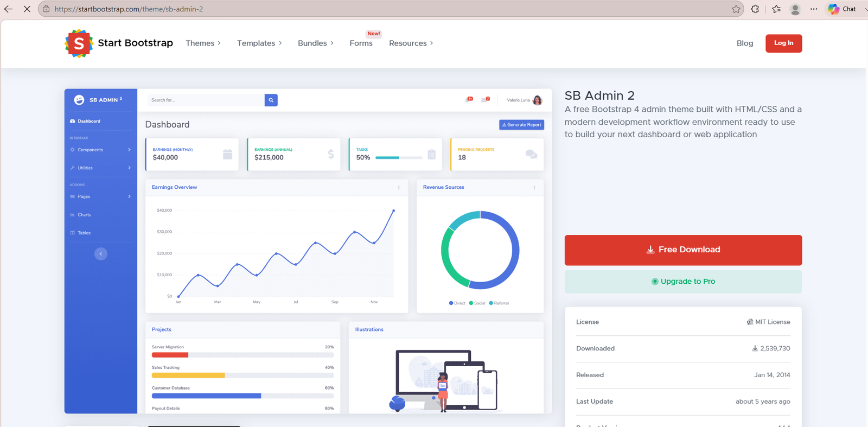Image resolution: width=868 pixels, height=427 pixels.
Task: Click the '$215,000' annual earnings value
Action: [269, 157]
